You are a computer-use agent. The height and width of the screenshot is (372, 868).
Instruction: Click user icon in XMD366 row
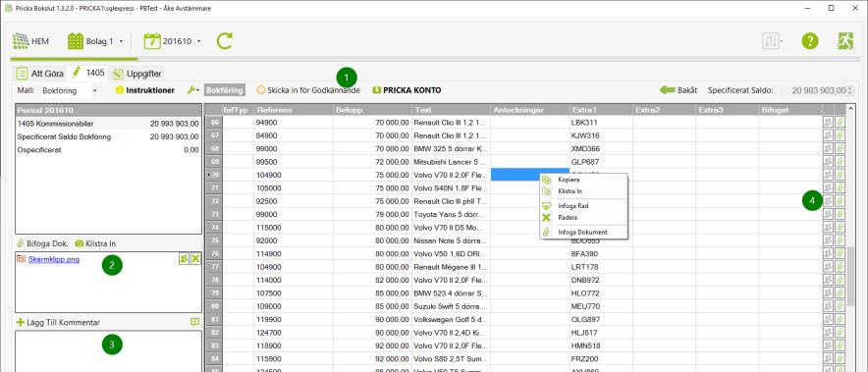[828, 149]
